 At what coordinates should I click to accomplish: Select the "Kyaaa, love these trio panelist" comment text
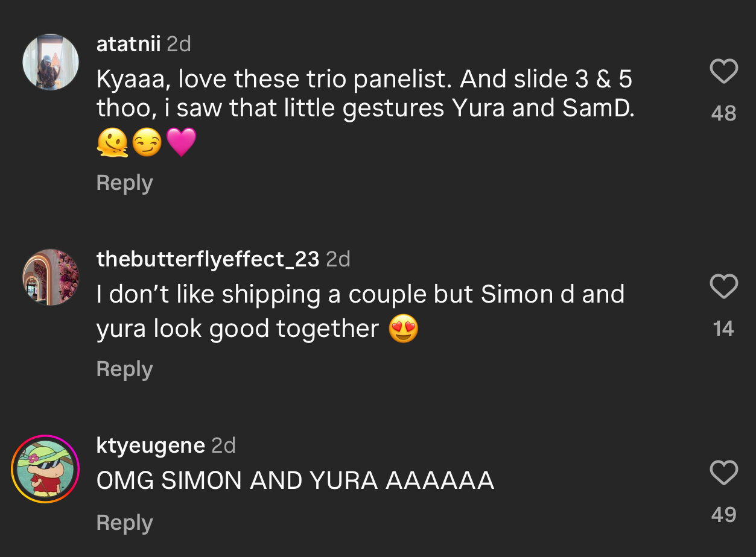[364, 94]
